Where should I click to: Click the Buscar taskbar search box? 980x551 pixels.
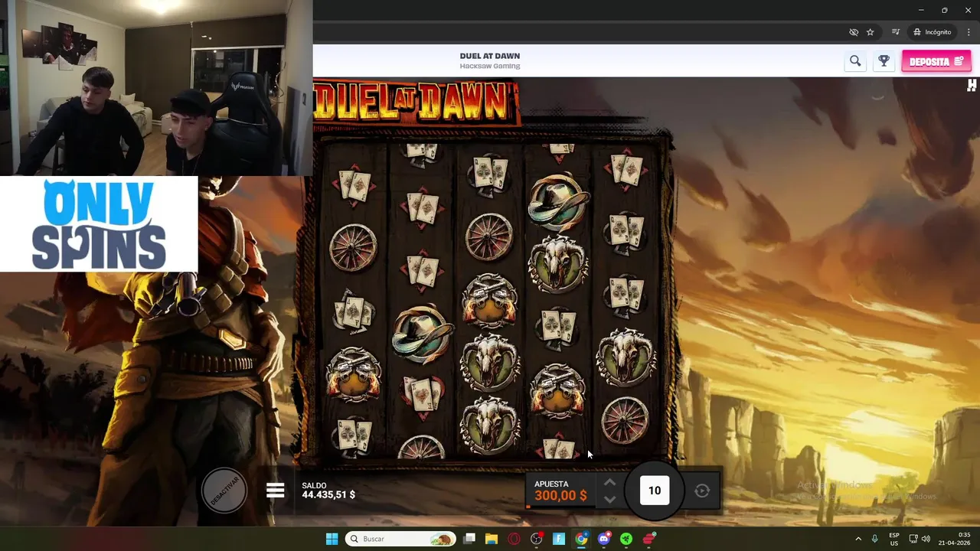[400, 539]
